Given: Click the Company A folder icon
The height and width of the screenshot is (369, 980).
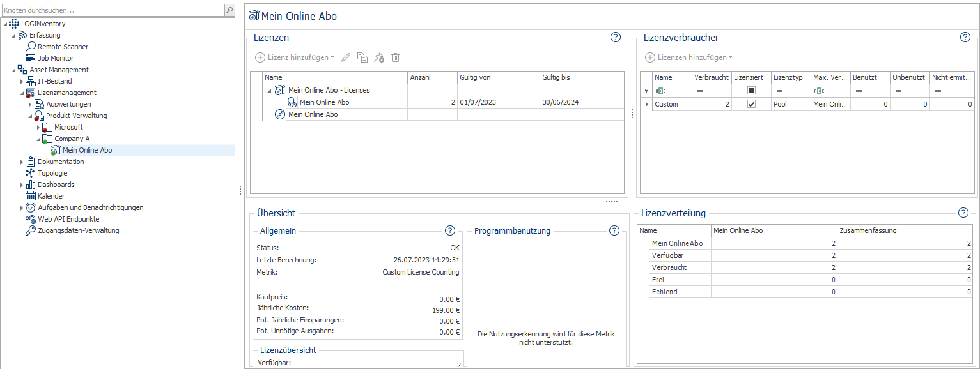Looking at the screenshot, I should pos(47,139).
